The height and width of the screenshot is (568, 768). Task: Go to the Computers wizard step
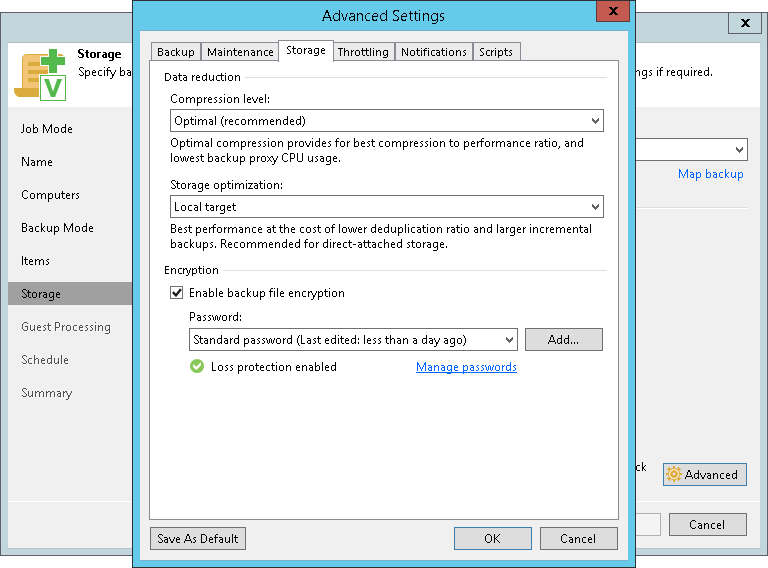click(x=50, y=195)
